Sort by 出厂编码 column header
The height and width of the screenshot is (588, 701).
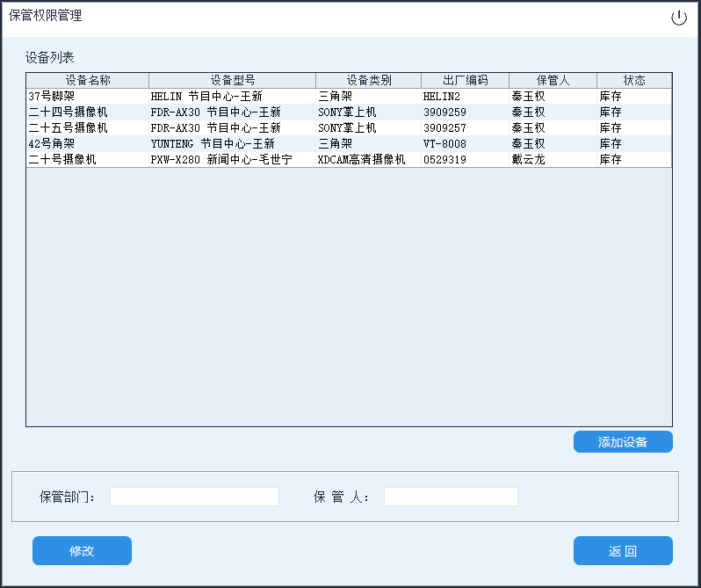pyautogui.click(x=466, y=80)
